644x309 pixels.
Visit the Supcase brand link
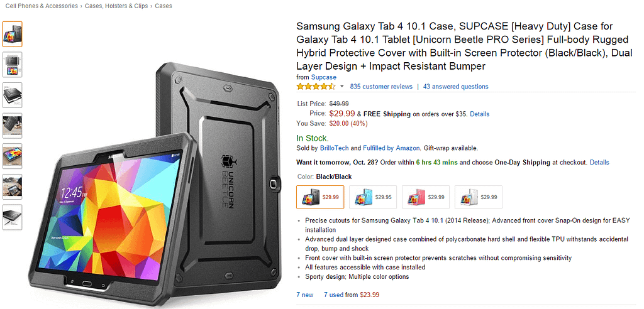click(324, 77)
